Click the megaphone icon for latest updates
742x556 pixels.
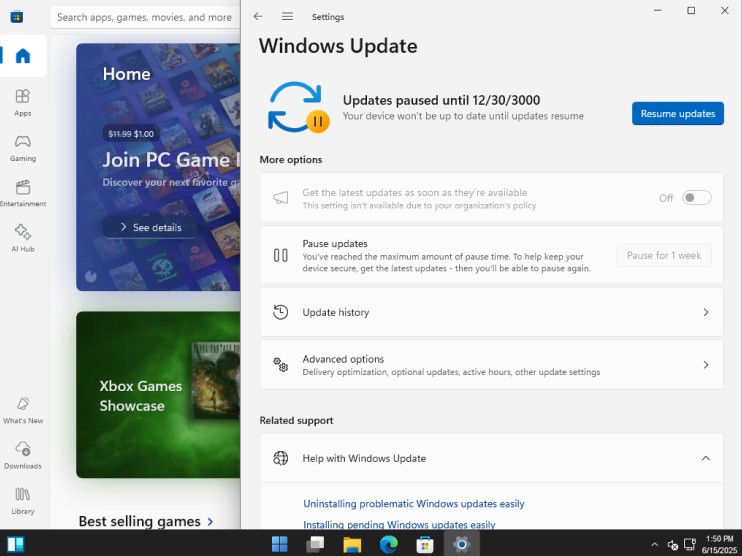point(281,198)
